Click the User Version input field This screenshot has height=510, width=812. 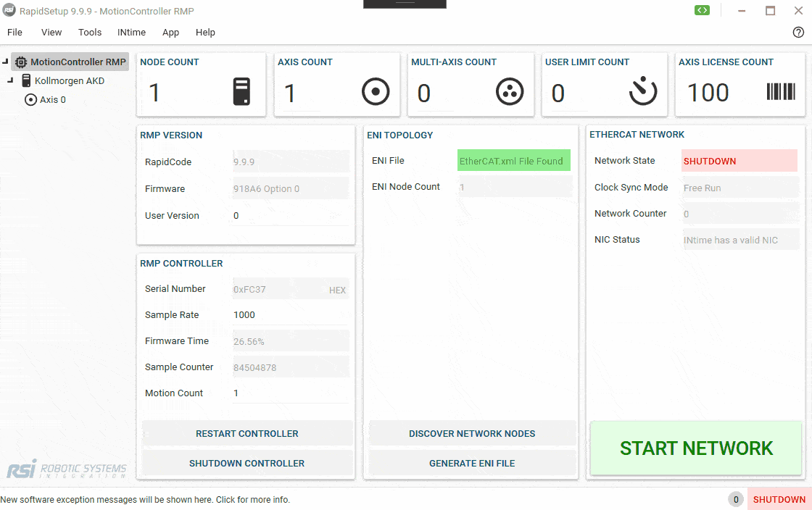[291, 215]
